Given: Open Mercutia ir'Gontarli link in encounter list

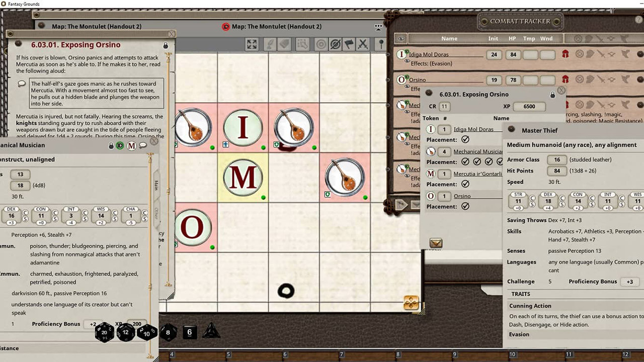Looking at the screenshot, I should [477, 174].
